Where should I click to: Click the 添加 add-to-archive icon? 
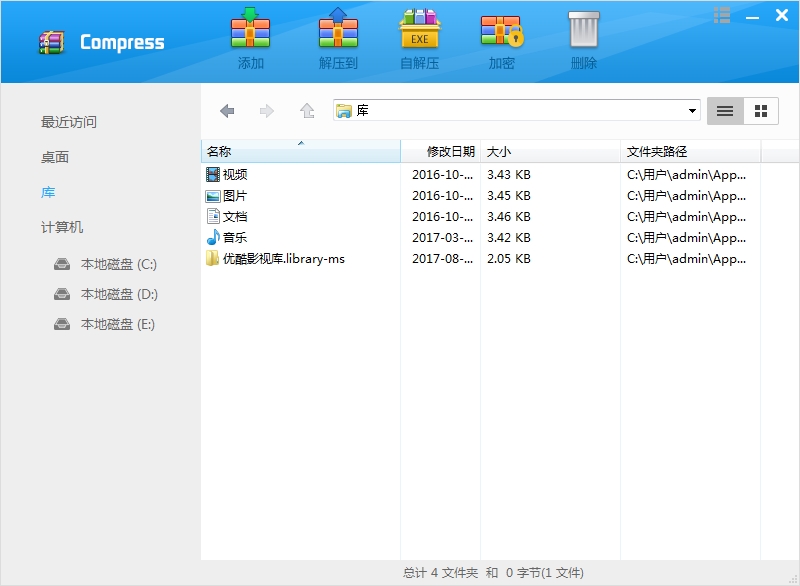click(250, 29)
